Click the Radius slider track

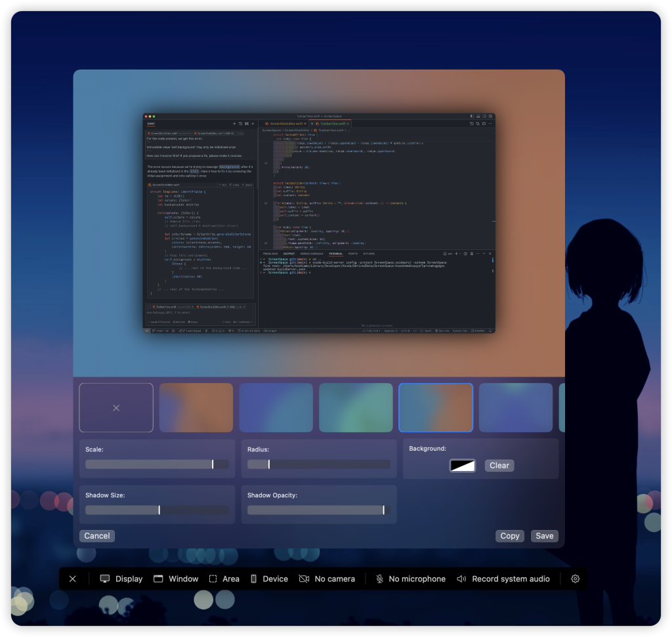(x=319, y=464)
